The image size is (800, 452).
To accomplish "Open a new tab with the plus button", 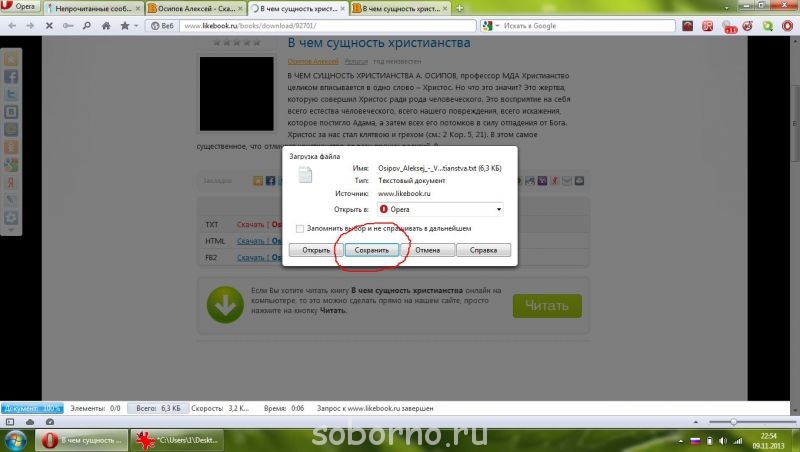I will tap(460, 8).
